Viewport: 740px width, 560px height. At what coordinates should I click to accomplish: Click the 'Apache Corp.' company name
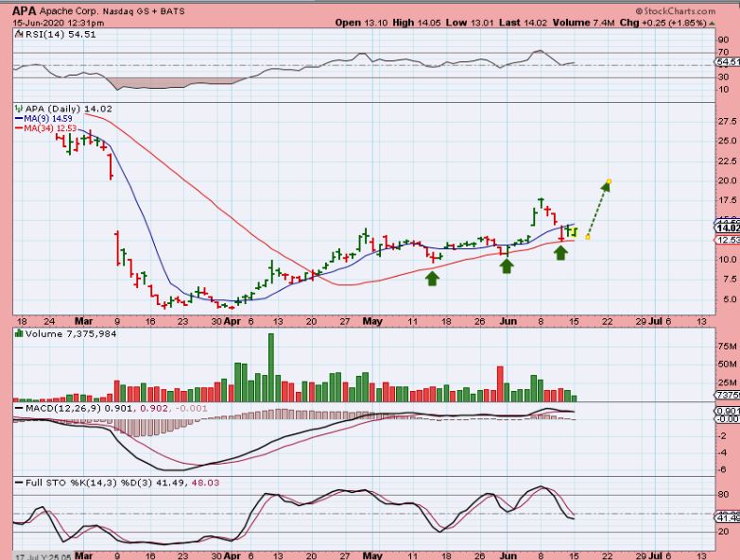[x=68, y=10]
